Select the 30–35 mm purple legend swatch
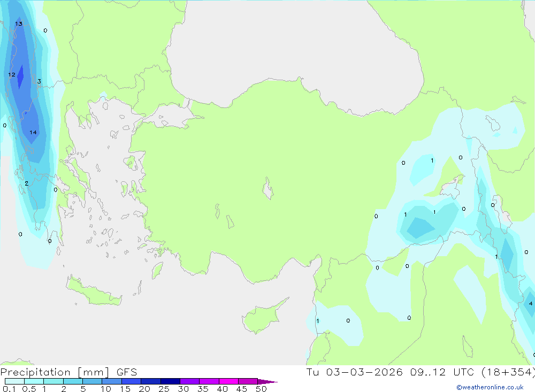Image resolution: width=535 pixels, height=392 pixels. pyautogui.click(x=189, y=381)
